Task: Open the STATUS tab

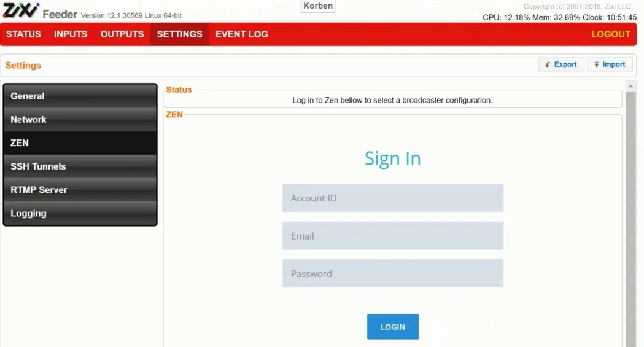Action: pyautogui.click(x=23, y=34)
